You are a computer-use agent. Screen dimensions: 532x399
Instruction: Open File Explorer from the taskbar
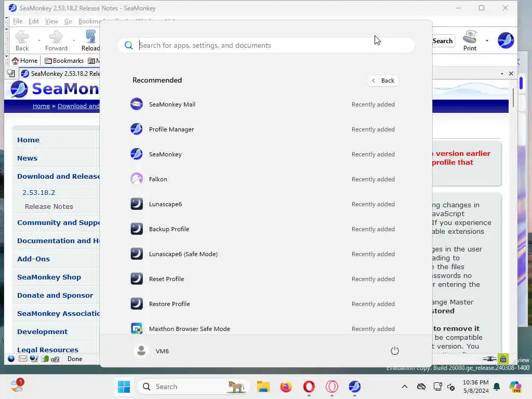(263, 387)
